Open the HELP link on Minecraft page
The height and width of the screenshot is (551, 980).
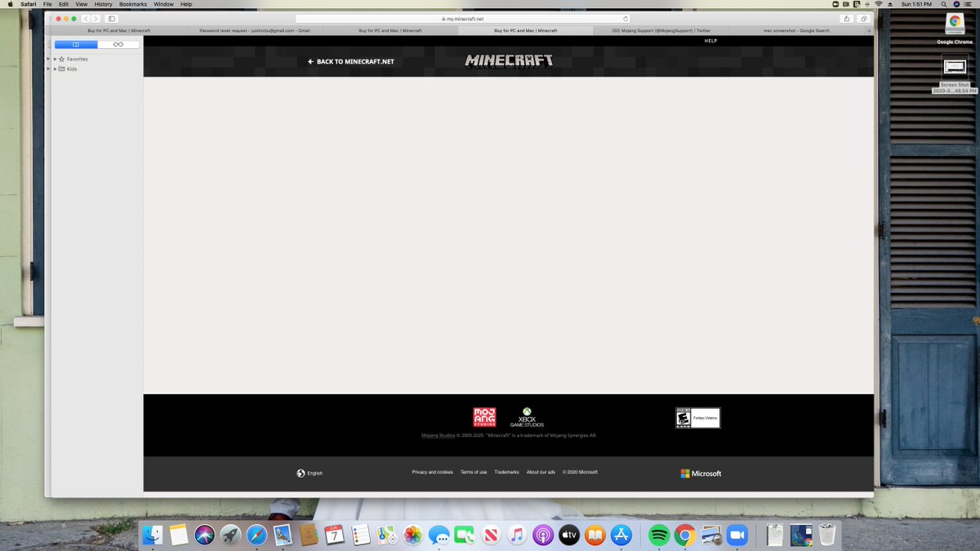[x=710, y=41]
